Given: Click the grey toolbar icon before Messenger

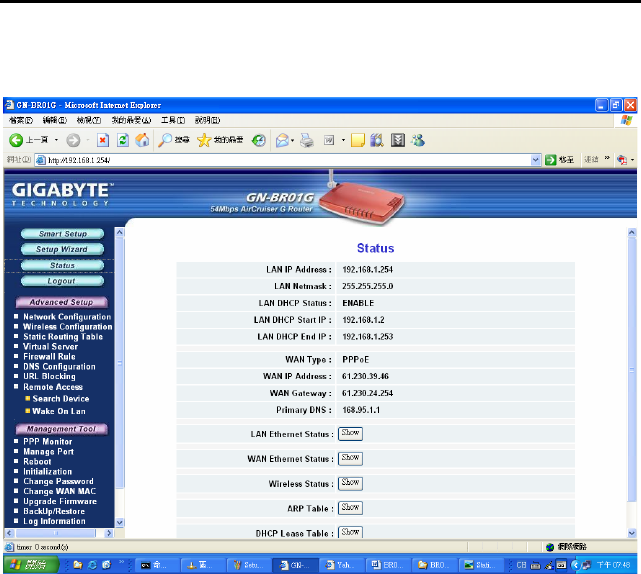Looking at the screenshot, I should point(397,140).
